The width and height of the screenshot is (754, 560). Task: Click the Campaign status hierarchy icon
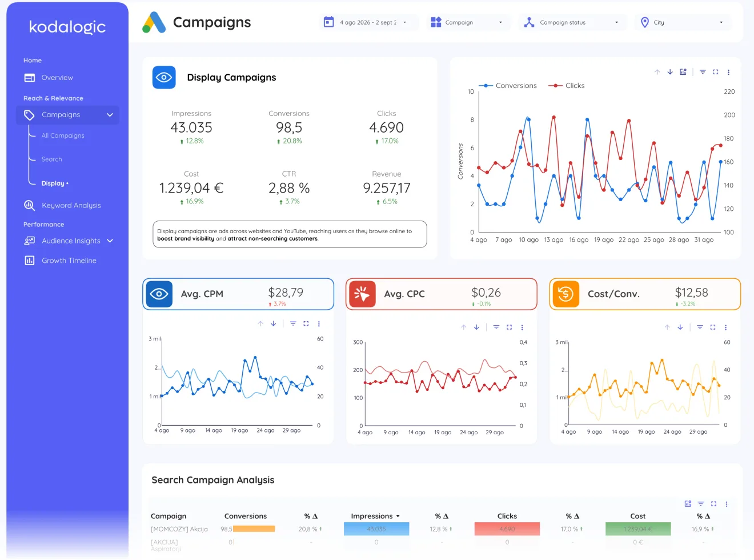pyautogui.click(x=529, y=22)
